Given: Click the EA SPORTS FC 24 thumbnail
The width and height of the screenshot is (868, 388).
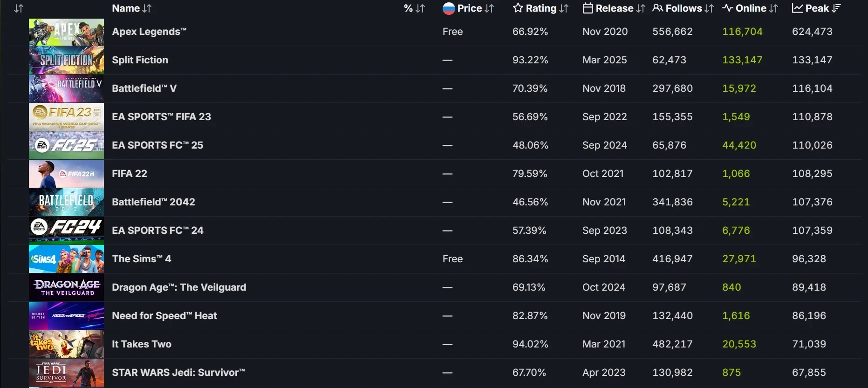Looking at the screenshot, I should point(66,231).
